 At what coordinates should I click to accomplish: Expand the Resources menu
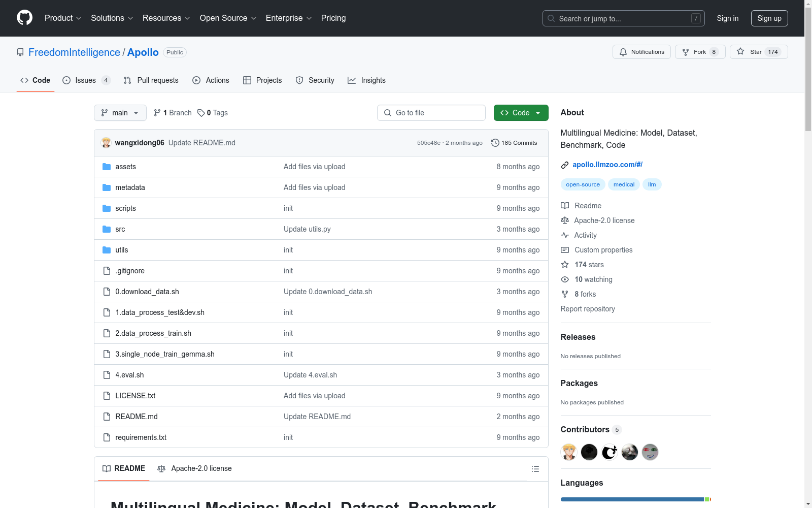pyautogui.click(x=166, y=18)
